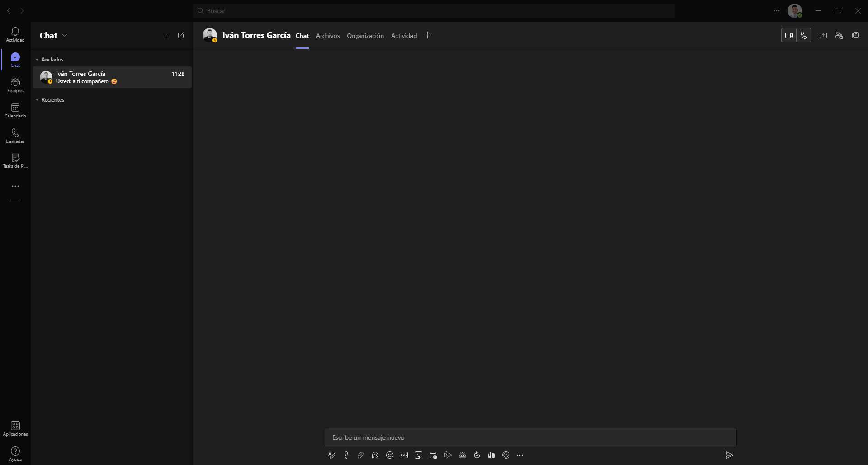Pop out the chat window
The width and height of the screenshot is (868, 465).
[855, 35]
